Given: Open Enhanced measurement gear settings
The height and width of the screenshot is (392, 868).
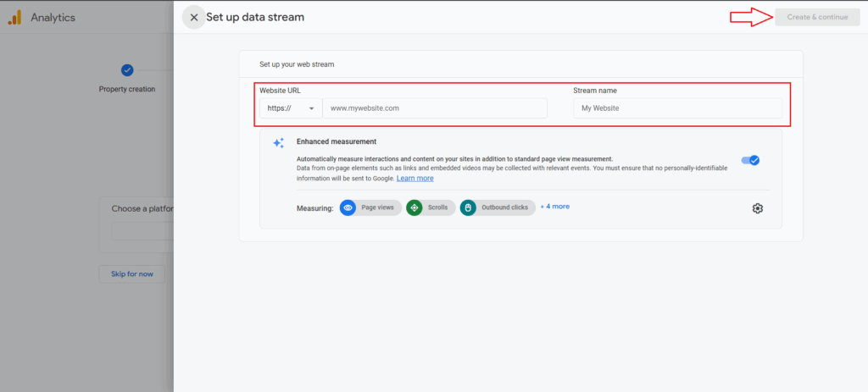Looking at the screenshot, I should pyautogui.click(x=758, y=208).
